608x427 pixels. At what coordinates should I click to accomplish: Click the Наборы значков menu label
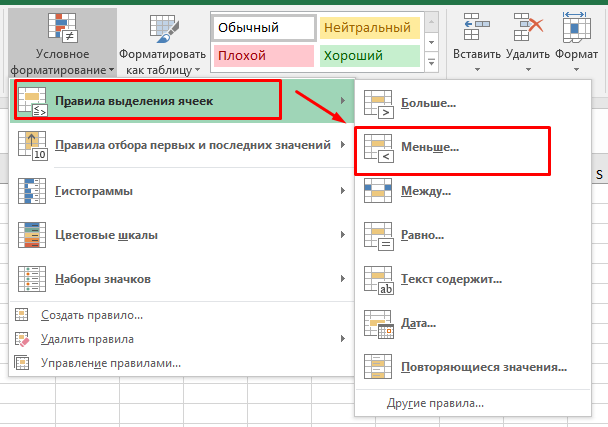(x=103, y=279)
